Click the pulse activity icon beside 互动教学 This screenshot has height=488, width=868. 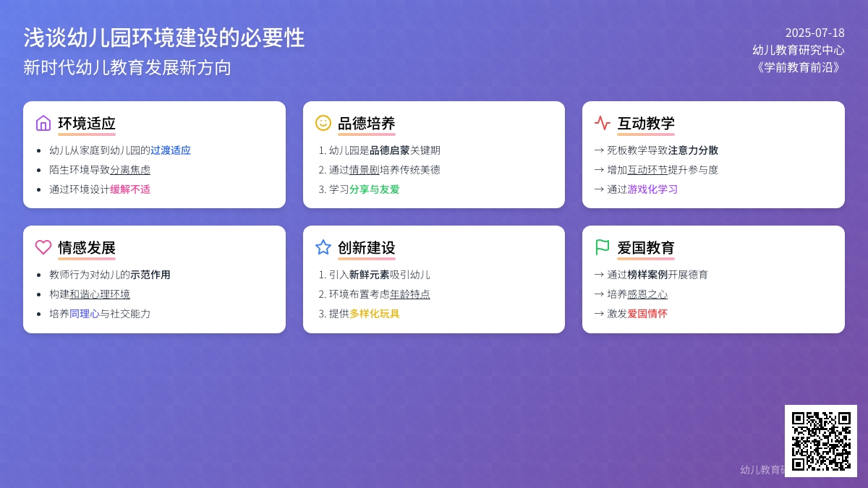[x=603, y=123]
